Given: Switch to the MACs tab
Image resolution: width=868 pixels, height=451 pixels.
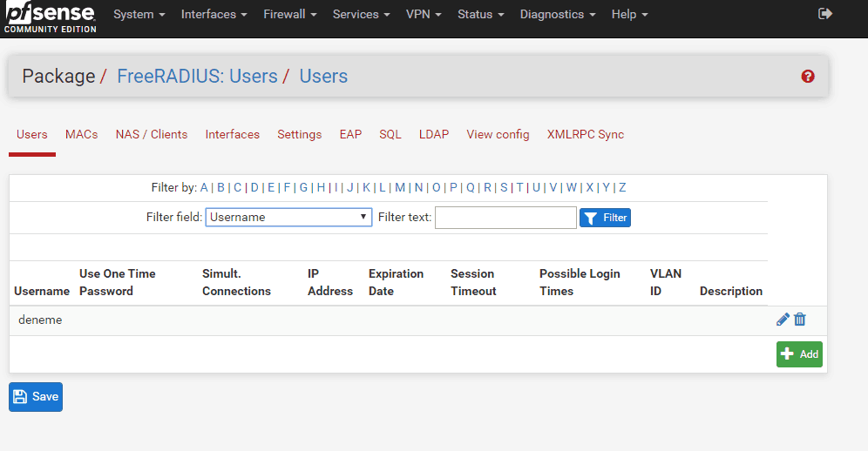Looking at the screenshot, I should (x=81, y=134).
